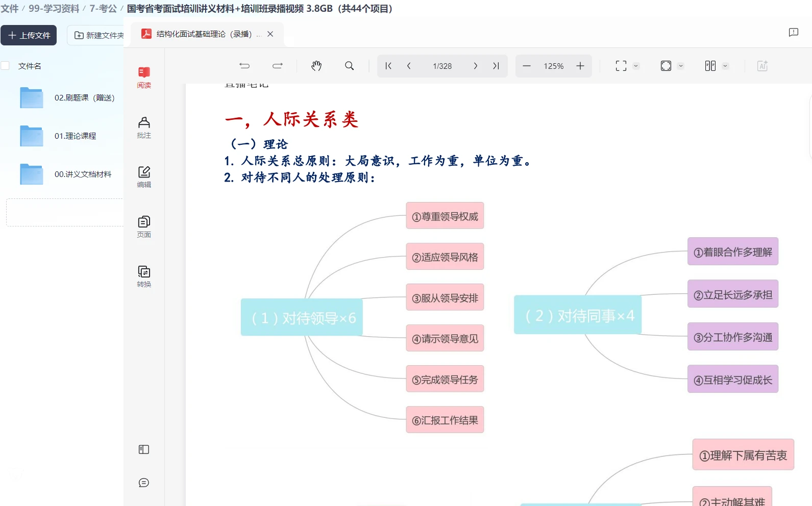Click the ⑤完成领导任务 node
The width and height of the screenshot is (812, 506).
pos(445,379)
